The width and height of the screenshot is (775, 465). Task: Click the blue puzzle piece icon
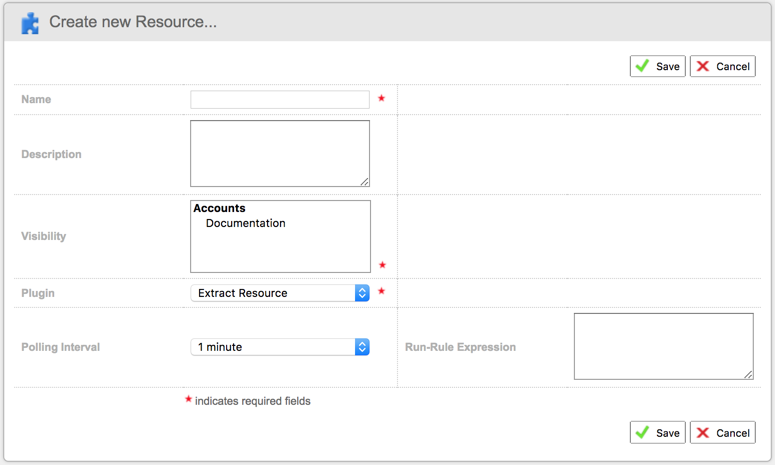(x=30, y=23)
